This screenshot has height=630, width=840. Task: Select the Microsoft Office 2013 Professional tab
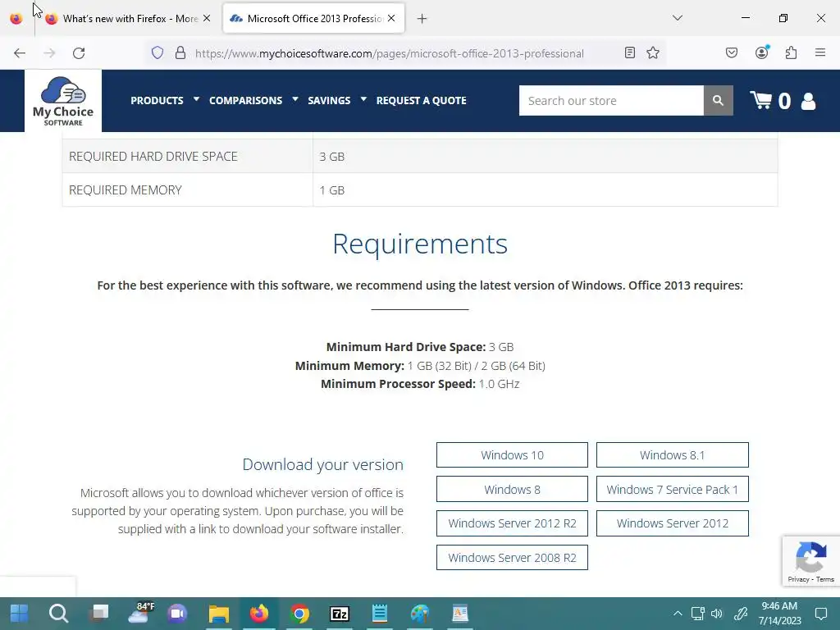313,19
